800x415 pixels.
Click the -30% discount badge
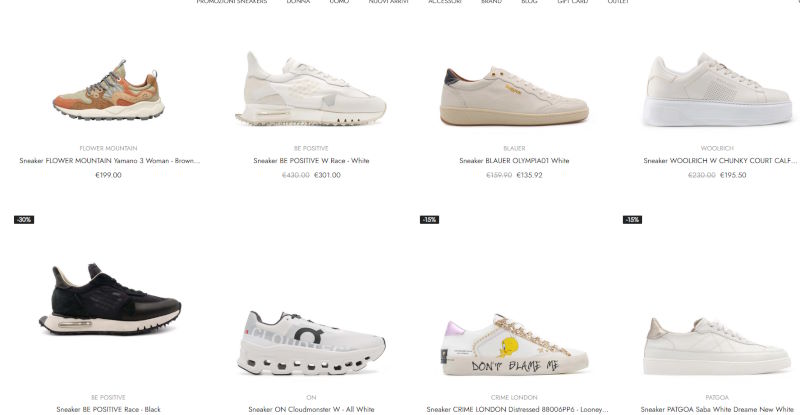23,219
